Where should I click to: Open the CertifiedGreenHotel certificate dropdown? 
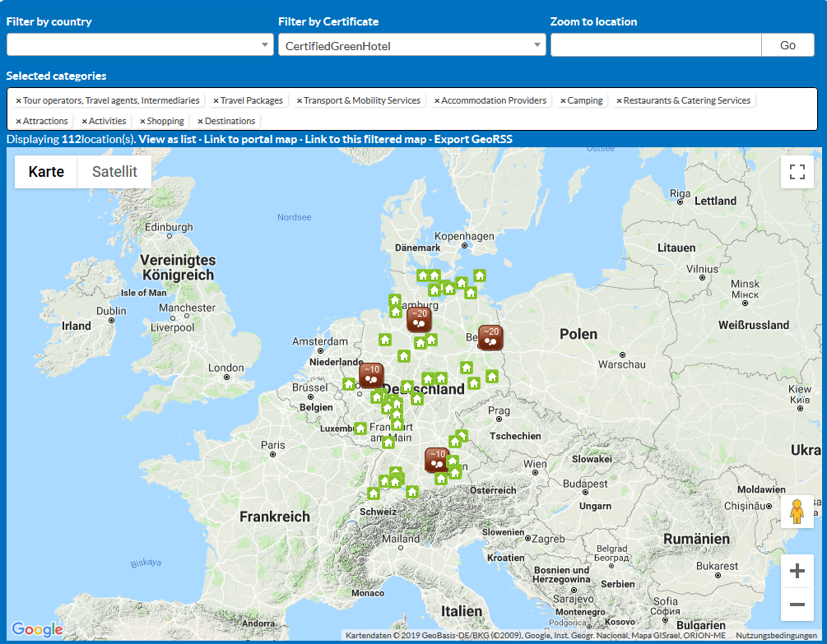[412, 44]
